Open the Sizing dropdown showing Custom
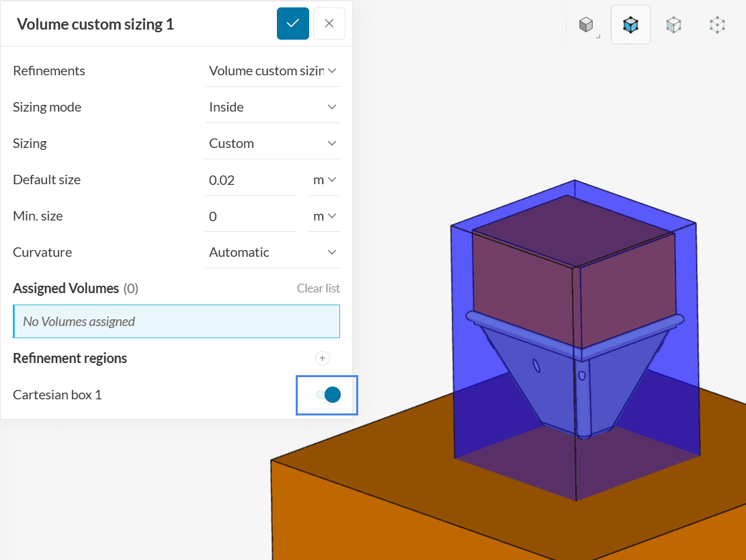 click(x=272, y=143)
